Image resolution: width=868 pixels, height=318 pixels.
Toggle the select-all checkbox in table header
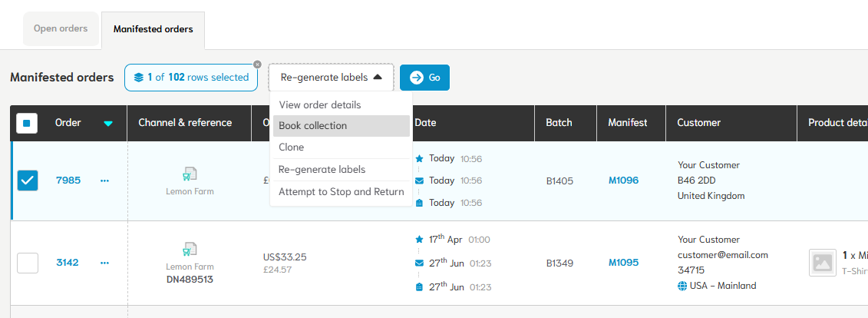[x=27, y=123]
